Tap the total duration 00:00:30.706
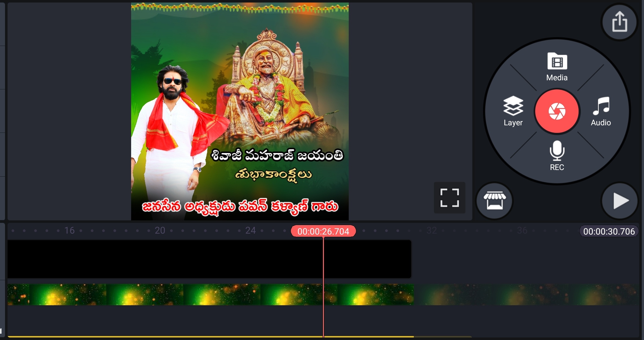The height and width of the screenshot is (340, 644). click(x=609, y=231)
